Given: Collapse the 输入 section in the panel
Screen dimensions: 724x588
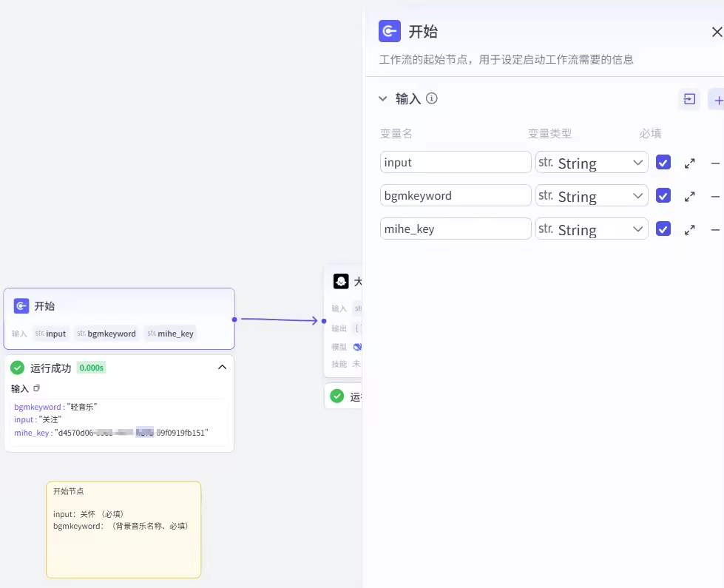Looking at the screenshot, I should 382,98.
